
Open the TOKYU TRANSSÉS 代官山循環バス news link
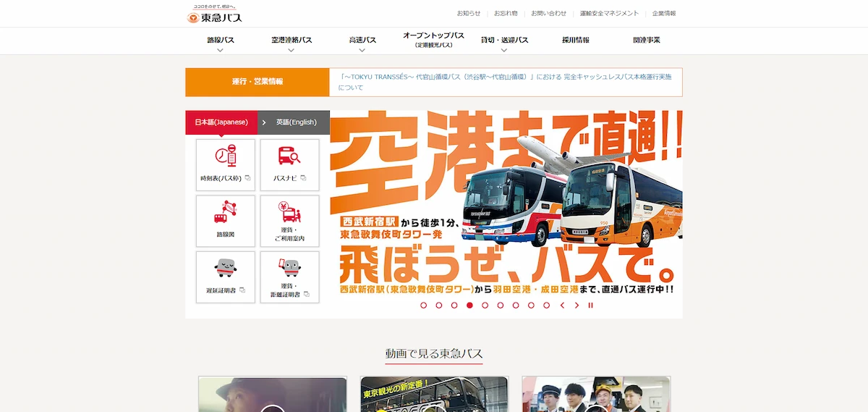505,82
